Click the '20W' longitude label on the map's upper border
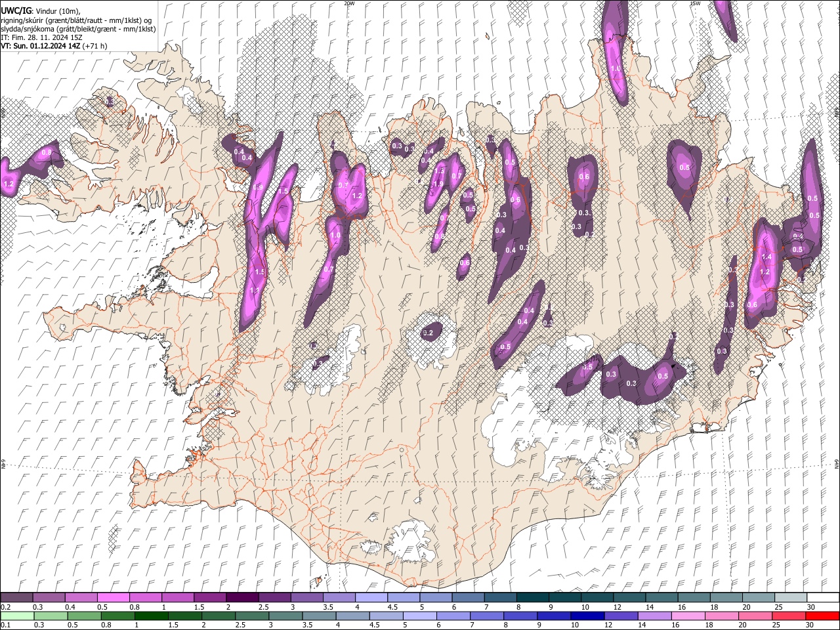Image resolution: width=840 pixels, height=630 pixels. click(x=349, y=3)
